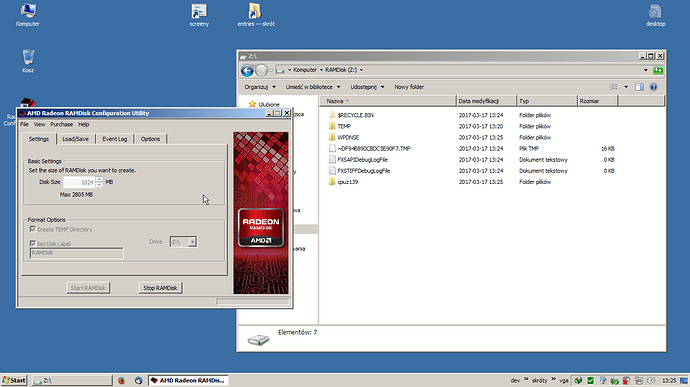
Task: Select the FXSTIFFDebugLogFile document
Action: tap(360, 171)
